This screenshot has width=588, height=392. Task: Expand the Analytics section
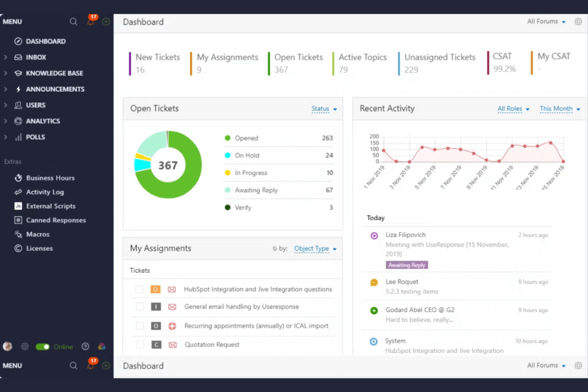click(x=43, y=121)
